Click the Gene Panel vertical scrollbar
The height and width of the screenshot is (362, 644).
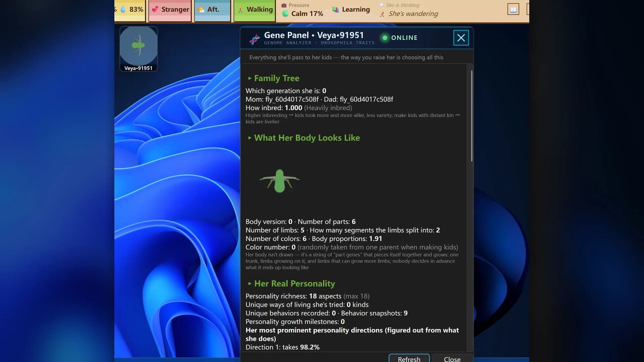point(472,116)
